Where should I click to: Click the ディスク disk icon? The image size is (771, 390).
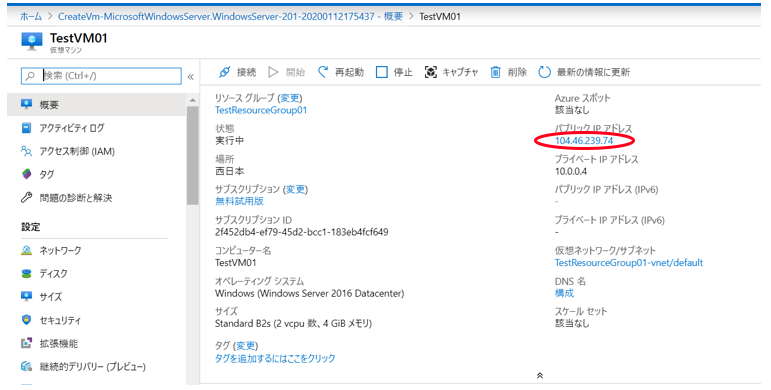coord(27,273)
